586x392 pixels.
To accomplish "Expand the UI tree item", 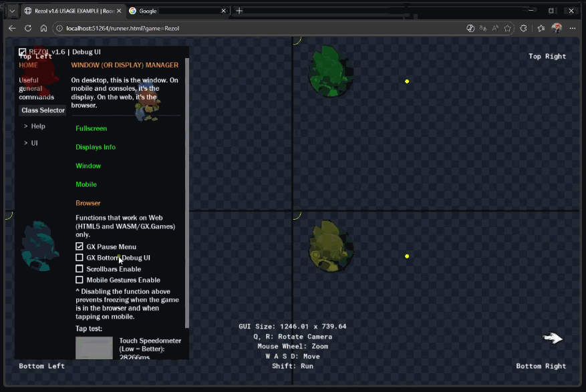I will (31, 143).
